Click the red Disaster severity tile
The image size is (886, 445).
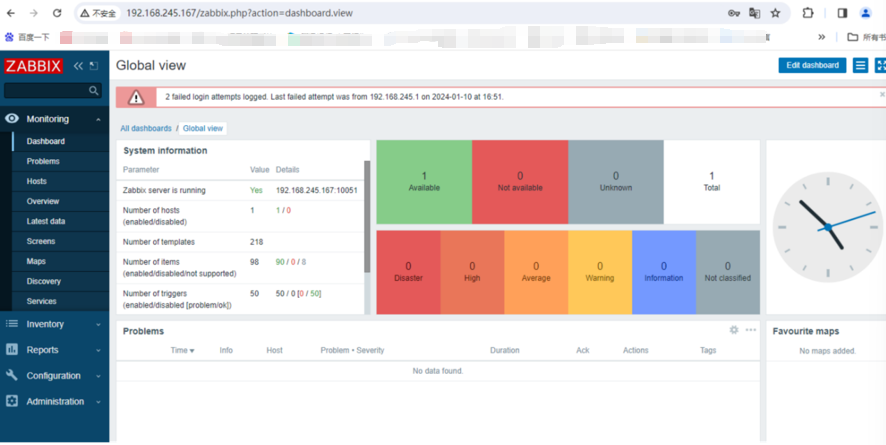[x=409, y=272]
